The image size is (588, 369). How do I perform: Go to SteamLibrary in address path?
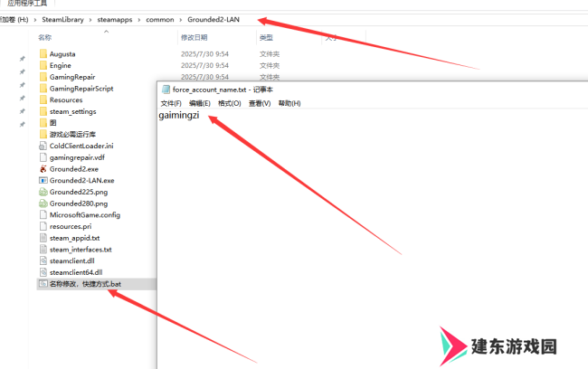[62, 20]
